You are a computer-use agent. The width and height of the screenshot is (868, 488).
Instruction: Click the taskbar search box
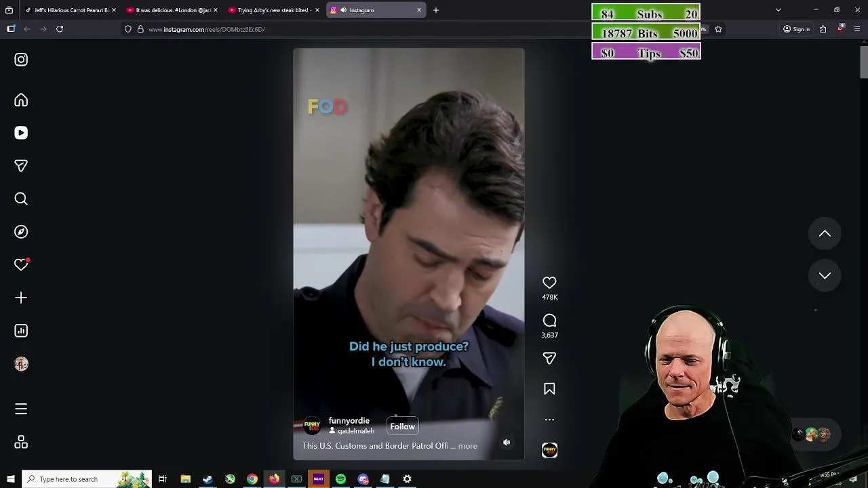click(x=87, y=479)
